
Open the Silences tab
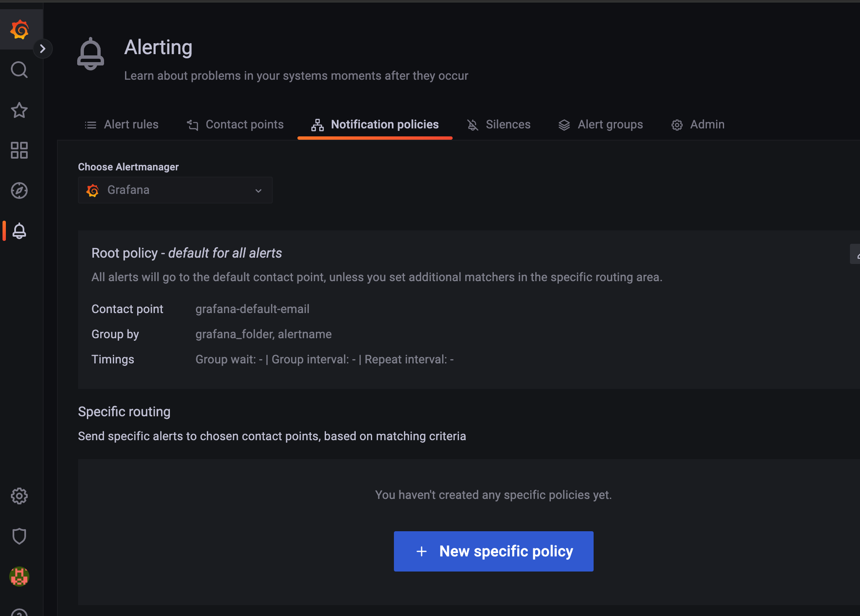coord(499,125)
